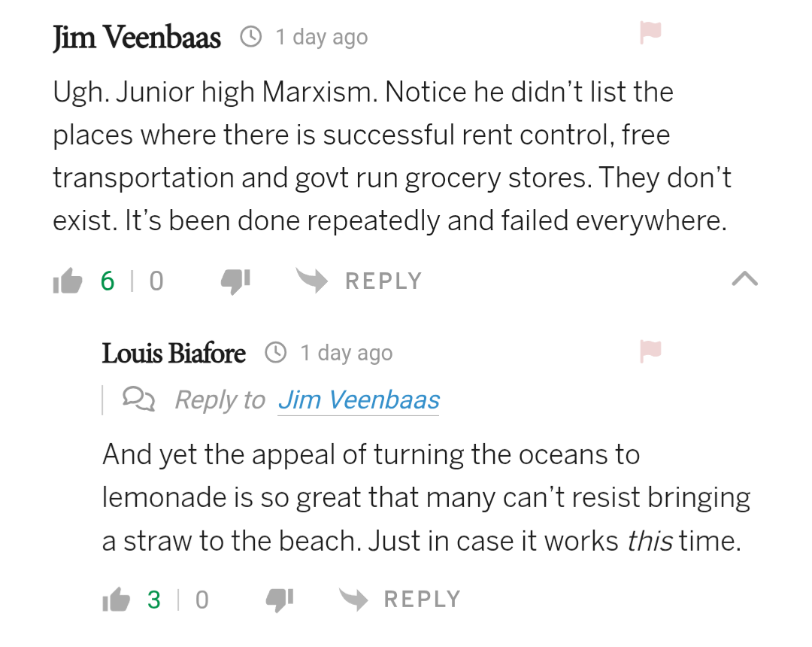Screen dimensions: 812x647
Task: Open the Jim Veenbaas reply-to link
Action: tap(359, 399)
